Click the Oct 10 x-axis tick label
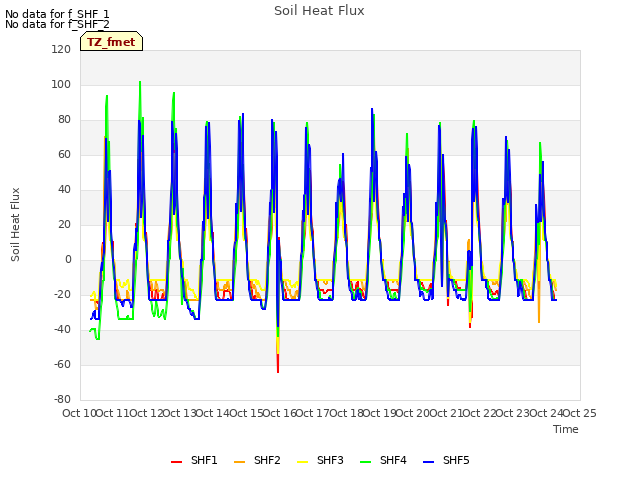Viewport: 640px width, 480px height. pos(79,413)
